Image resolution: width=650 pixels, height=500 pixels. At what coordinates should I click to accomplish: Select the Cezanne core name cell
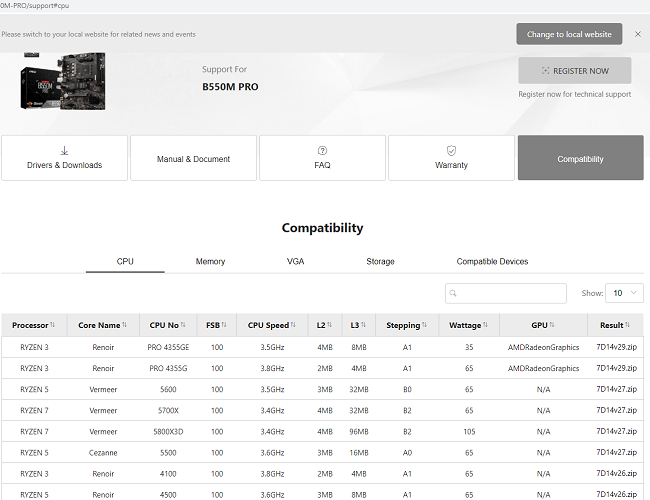[x=103, y=453]
